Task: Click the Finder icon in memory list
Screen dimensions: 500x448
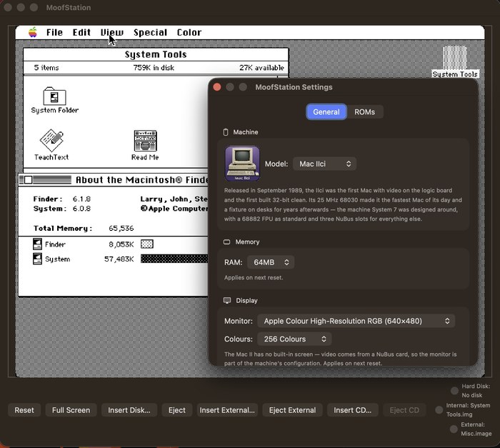Action: point(37,244)
